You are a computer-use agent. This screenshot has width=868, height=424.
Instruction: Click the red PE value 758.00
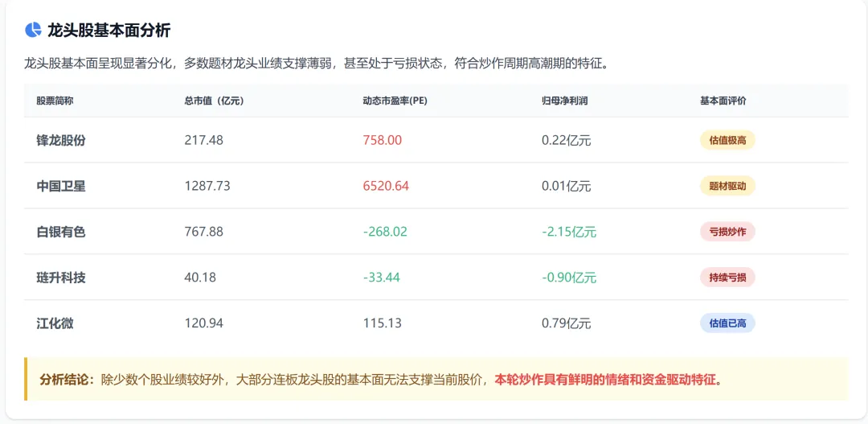coord(383,140)
